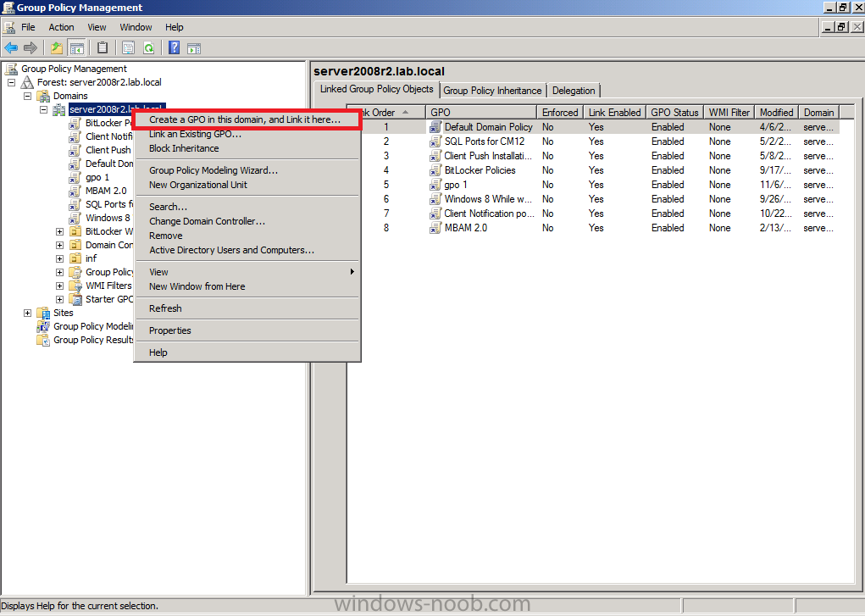Image resolution: width=865 pixels, height=616 pixels.
Task: Collapse the server2008r2.lab.local domain node
Action: pyautogui.click(x=43, y=110)
